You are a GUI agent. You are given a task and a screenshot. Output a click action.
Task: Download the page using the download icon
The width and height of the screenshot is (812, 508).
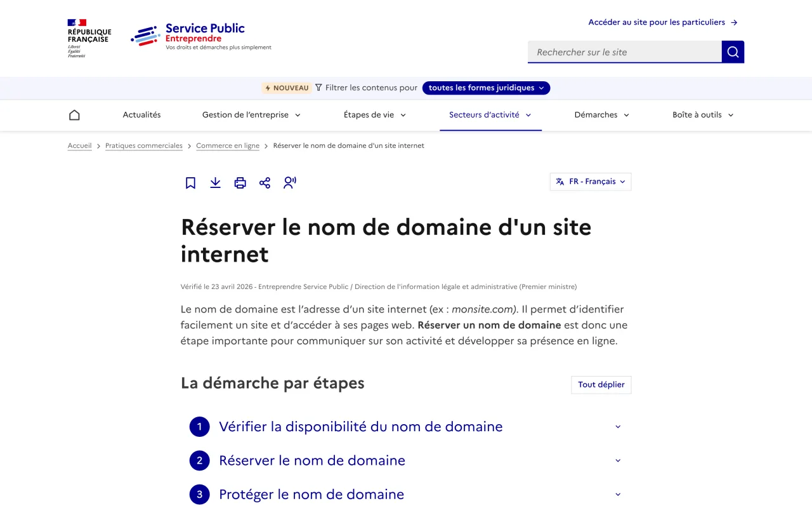pos(216,183)
